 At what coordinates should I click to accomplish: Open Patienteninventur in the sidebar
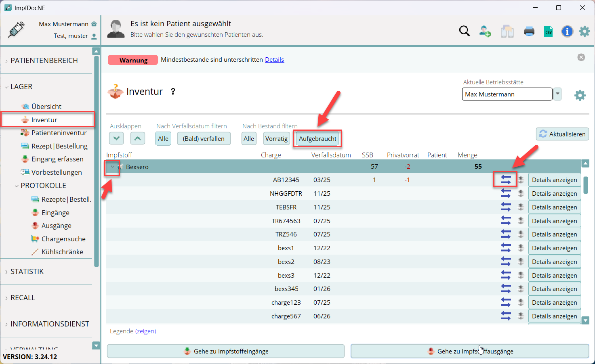[x=59, y=133]
